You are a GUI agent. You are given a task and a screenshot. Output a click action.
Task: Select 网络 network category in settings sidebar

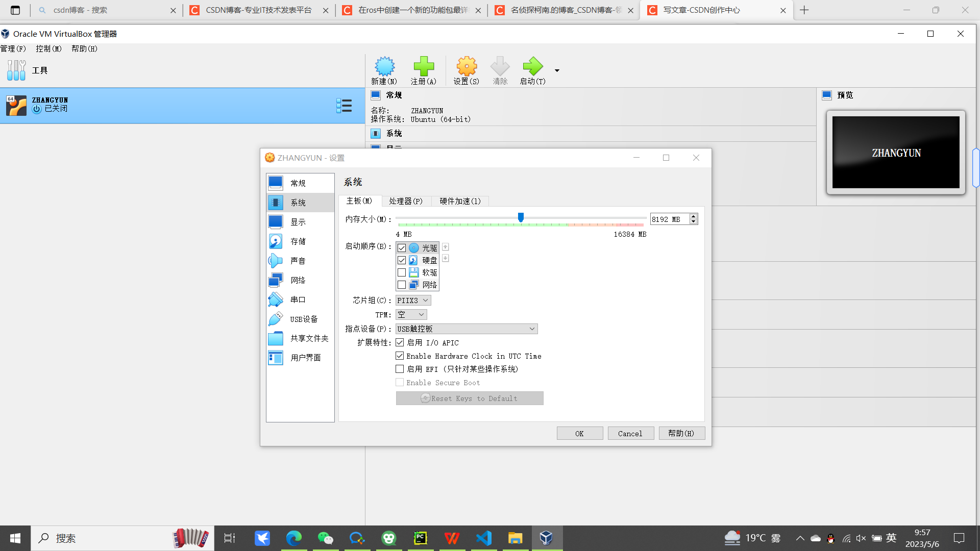[x=300, y=280]
